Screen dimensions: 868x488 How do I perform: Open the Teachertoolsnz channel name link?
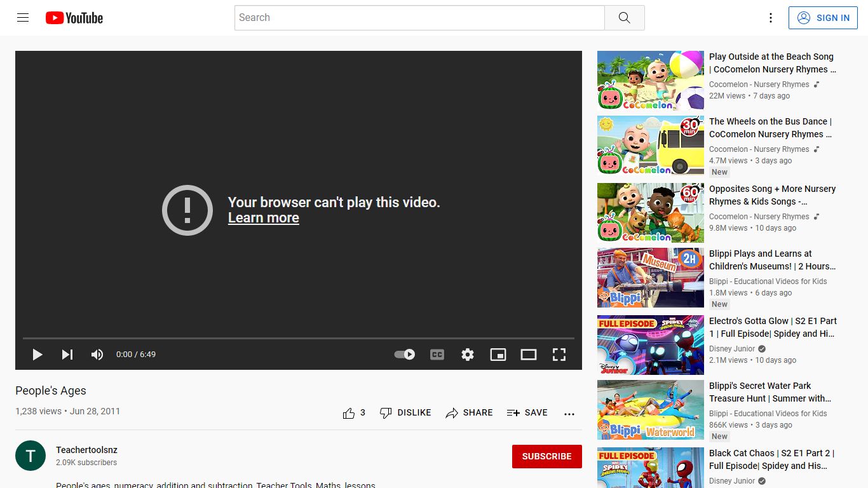tap(87, 450)
